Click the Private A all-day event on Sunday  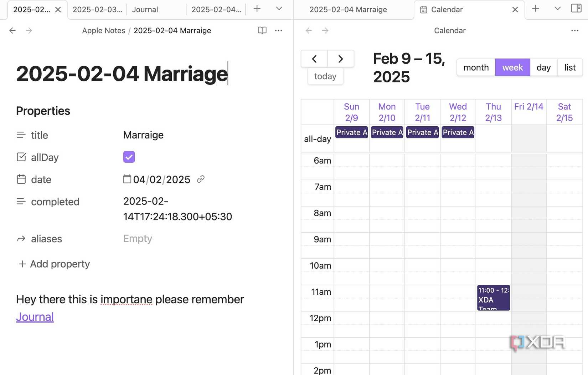pyautogui.click(x=351, y=132)
